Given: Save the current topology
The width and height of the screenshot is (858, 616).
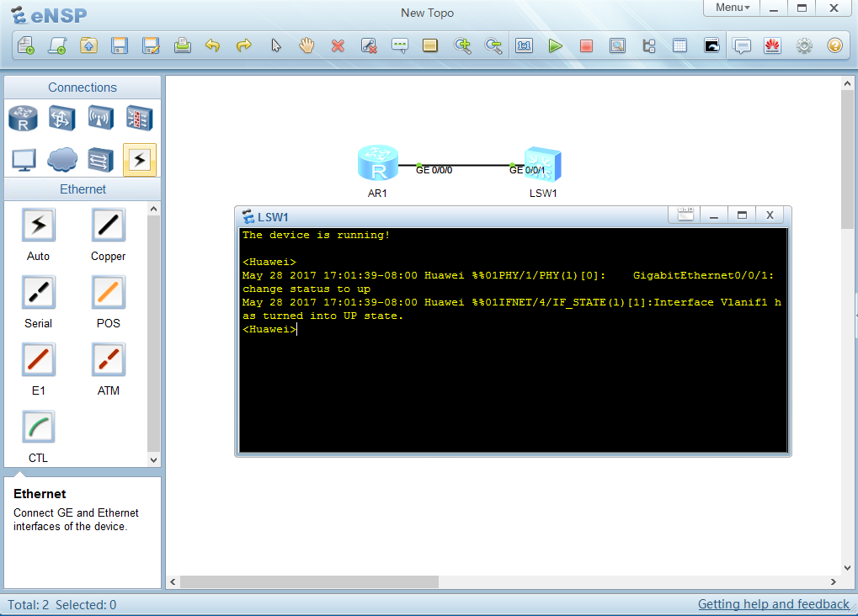Looking at the screenshot, I should point(120,45).
